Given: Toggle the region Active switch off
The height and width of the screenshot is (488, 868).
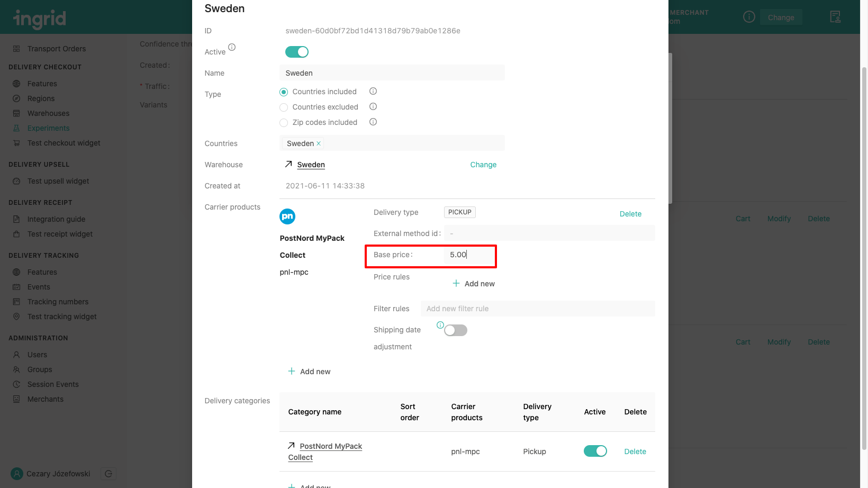Looking at the screenshot, I should [x=297, y=52].
